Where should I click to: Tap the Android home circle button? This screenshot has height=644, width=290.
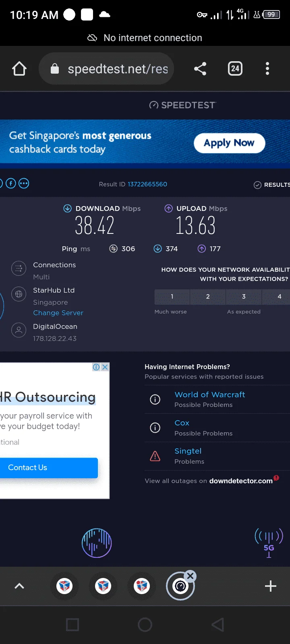click(x=145, y=625)
